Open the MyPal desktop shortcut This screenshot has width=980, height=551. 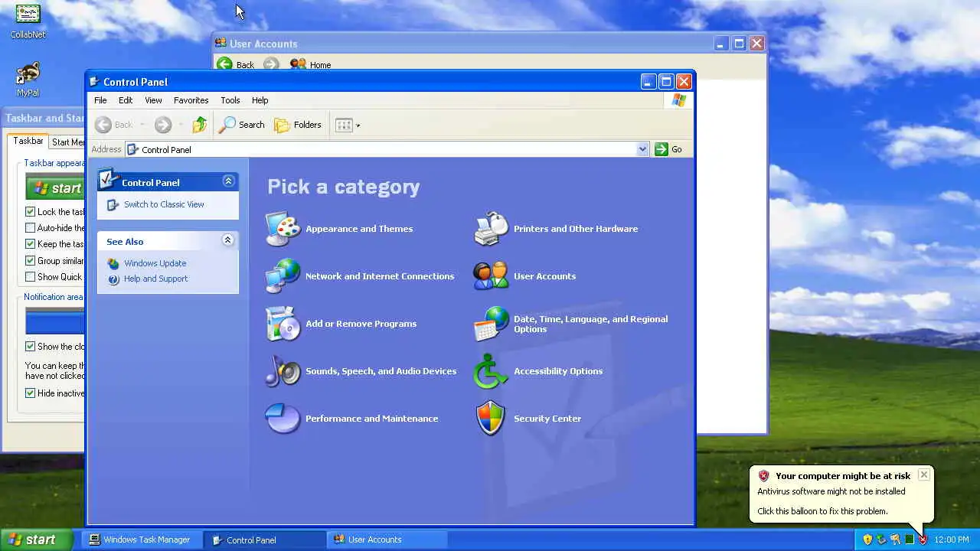point(28,73)
